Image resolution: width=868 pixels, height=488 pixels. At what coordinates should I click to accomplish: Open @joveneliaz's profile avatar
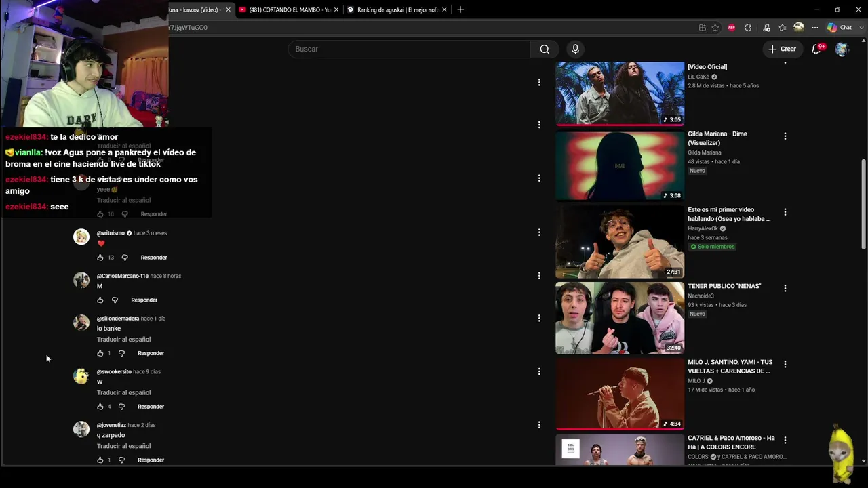tap(81, 429)
